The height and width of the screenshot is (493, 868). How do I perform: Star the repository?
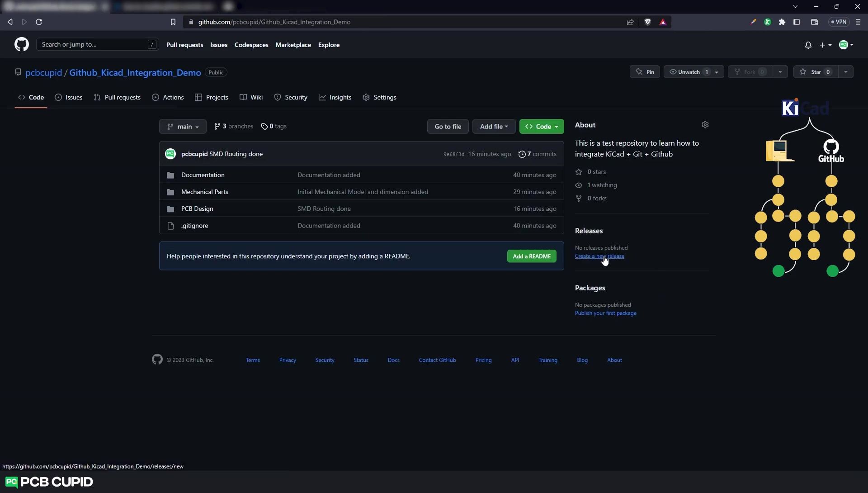click(815, 72)
